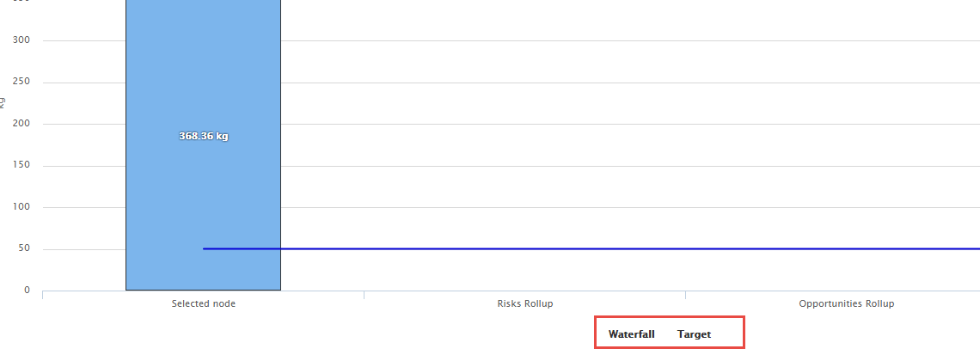Image resolution: width=980 pixels, height=355 pixels.
Task: Toggle the Target series in legend
Action: pyautogui.click(x=694, y=334)
